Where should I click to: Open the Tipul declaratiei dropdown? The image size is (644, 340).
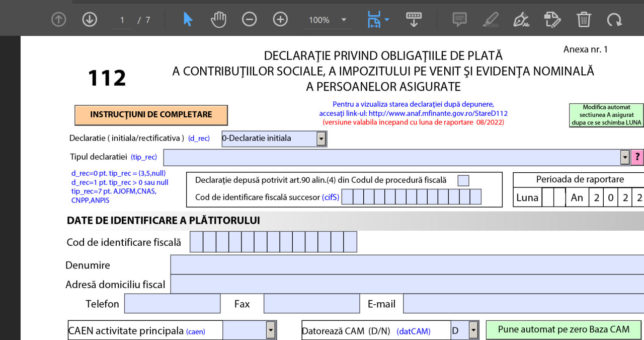click(x=625, y=158)
